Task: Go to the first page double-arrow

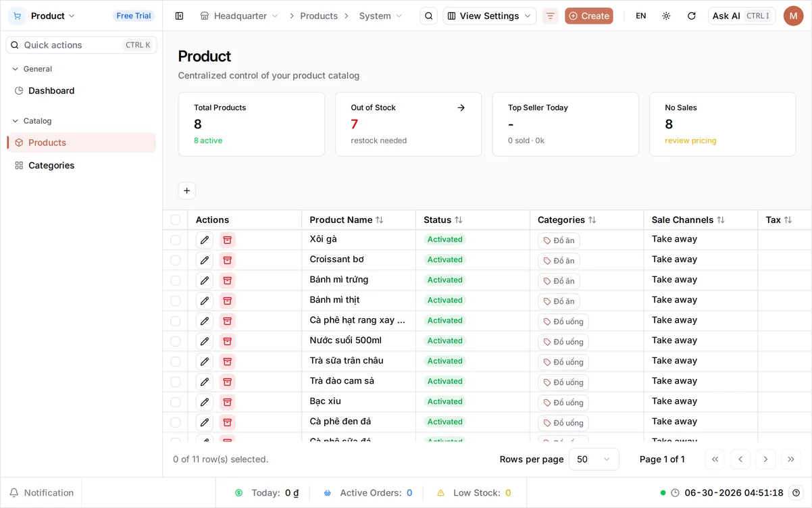Action: 715,459
